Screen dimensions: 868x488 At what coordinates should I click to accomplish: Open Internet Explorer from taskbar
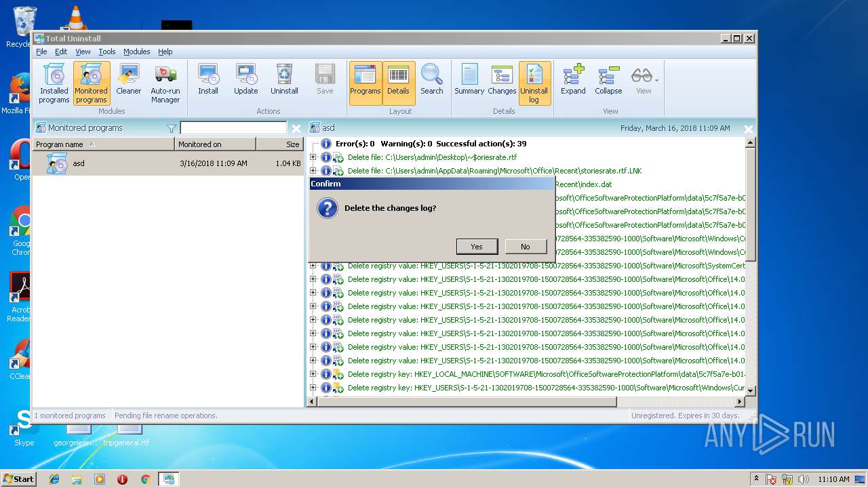click(54, 479)
